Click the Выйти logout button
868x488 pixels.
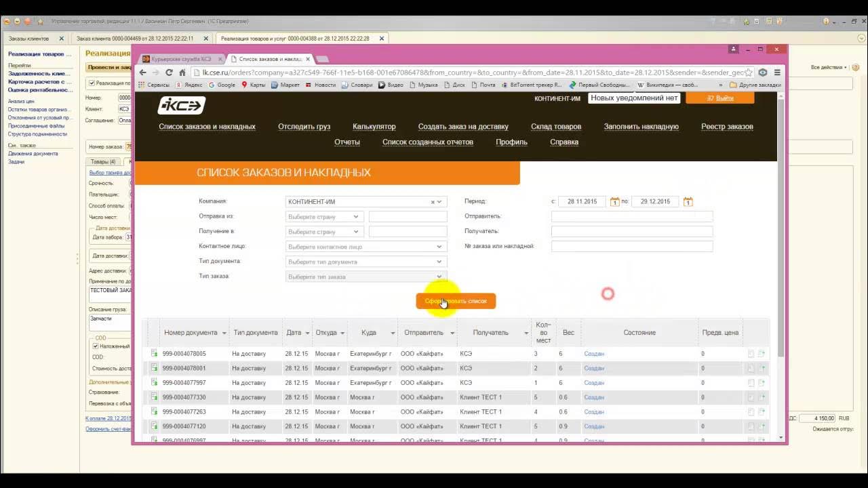720,98
